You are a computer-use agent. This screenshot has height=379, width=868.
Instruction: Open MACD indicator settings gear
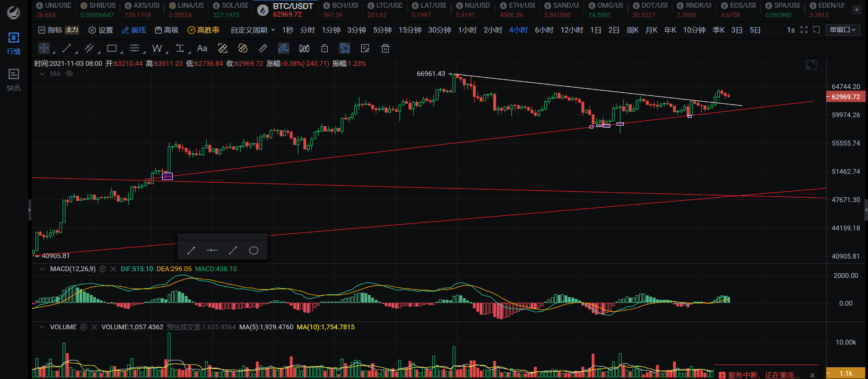pos(103,269)
